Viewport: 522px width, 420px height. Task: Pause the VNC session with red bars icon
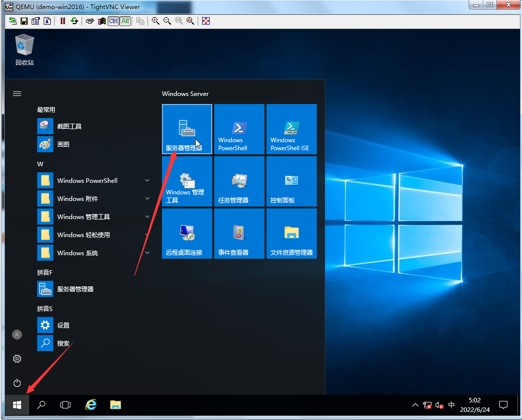pos(62,21)
